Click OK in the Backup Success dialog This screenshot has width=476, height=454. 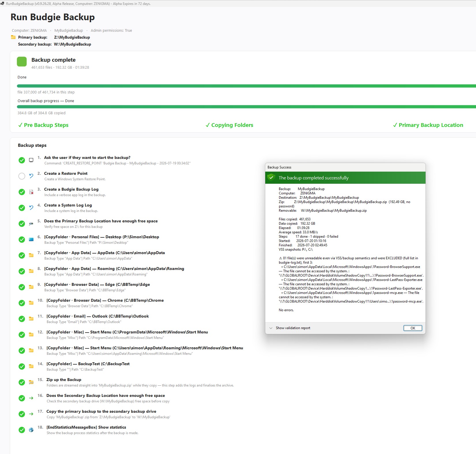(x=413, y=328)
